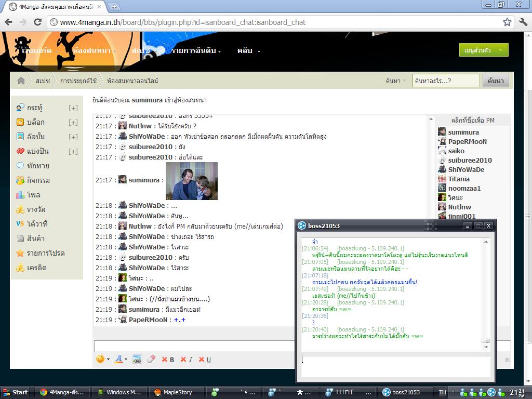
Task: Select user saiko in the PM list
Action: click(456, 151)
